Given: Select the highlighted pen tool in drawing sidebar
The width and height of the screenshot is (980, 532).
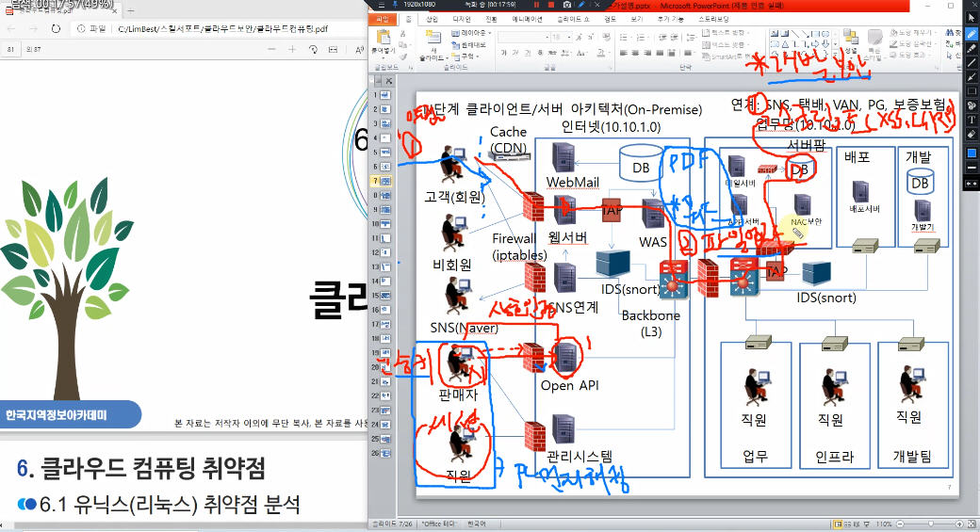Looking at the screenshot, I should click(x=972, y=34).
